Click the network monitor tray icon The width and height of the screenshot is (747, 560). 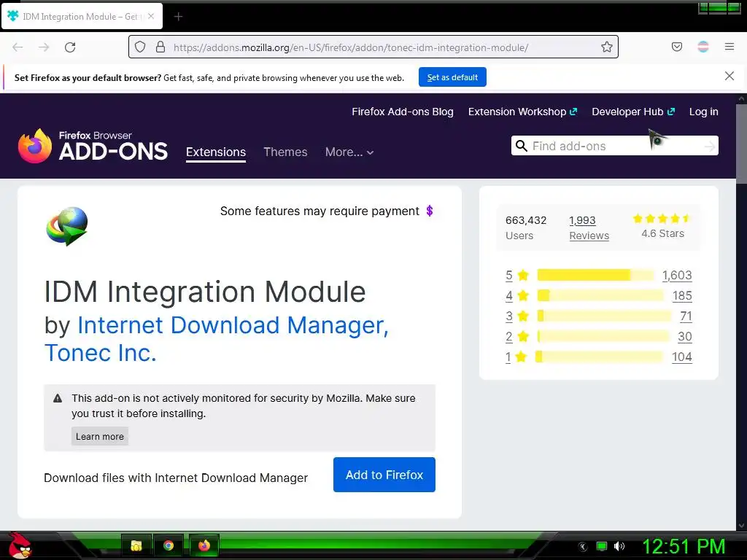click(602, 546)
